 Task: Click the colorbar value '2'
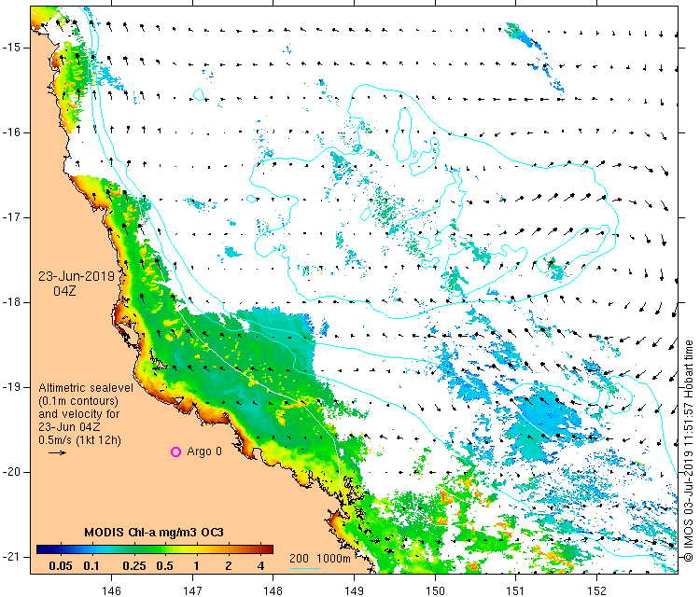[229, 566]
